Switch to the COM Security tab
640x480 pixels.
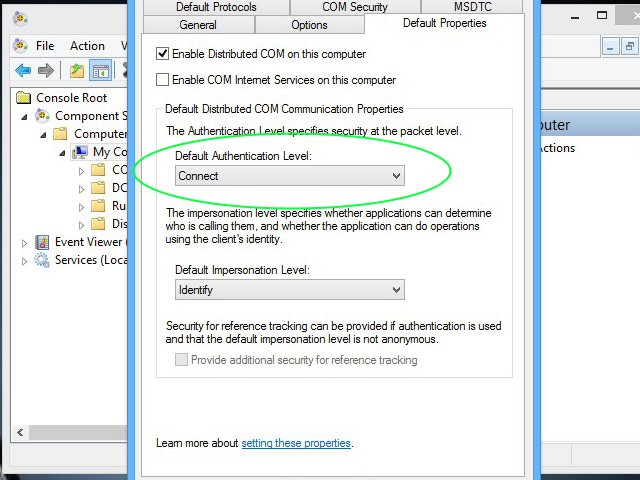click(354, 7)
